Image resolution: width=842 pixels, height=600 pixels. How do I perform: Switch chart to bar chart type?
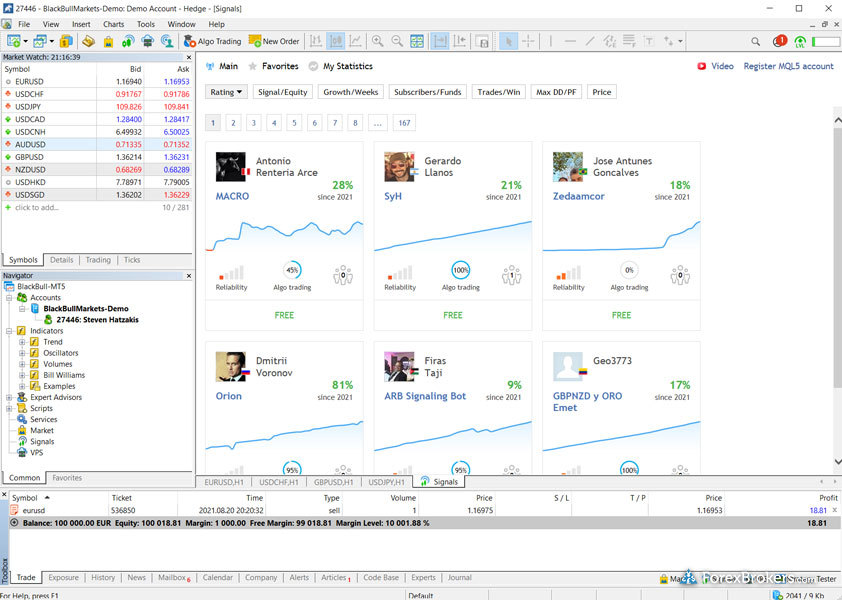tap(316, 41)
